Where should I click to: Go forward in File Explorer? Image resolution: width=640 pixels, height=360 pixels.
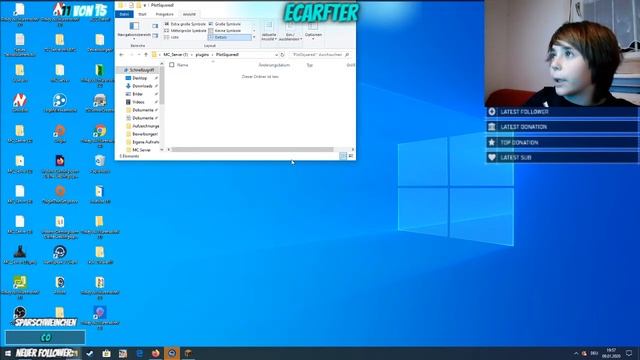131,55
